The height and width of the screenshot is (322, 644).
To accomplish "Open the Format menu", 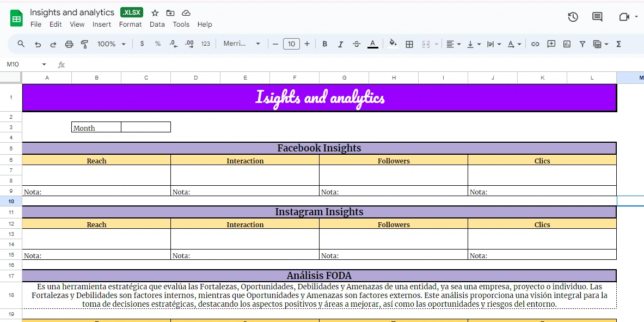I will pyautogui.click(x=130, y=25).
